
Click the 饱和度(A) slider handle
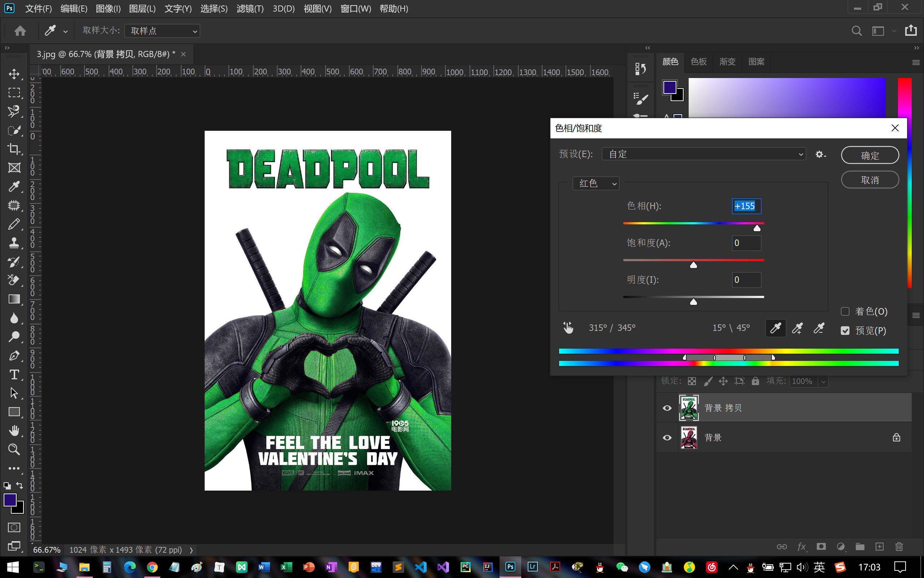[x=693, y=265]
